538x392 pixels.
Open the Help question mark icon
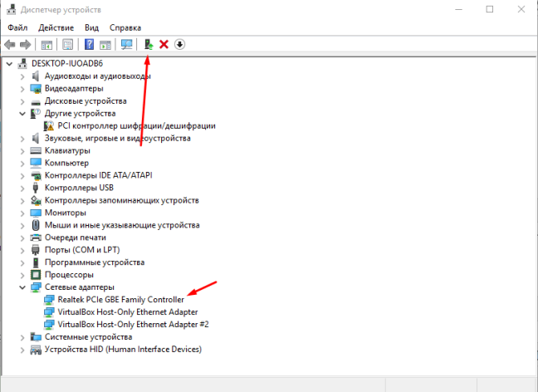89,45
